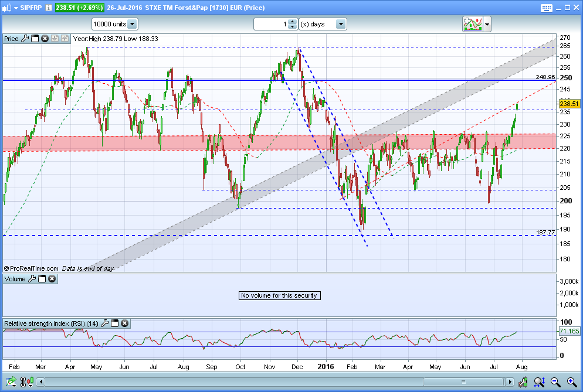
Task: Click the yellow 238.51 price axis tag
Action: [x=570, y=104]
